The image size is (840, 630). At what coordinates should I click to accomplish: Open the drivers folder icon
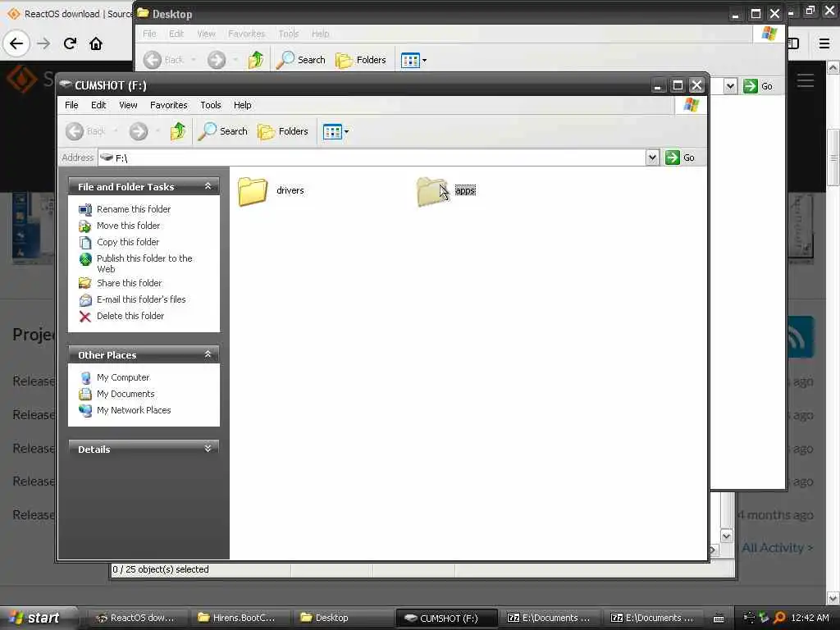pos(253,191)
